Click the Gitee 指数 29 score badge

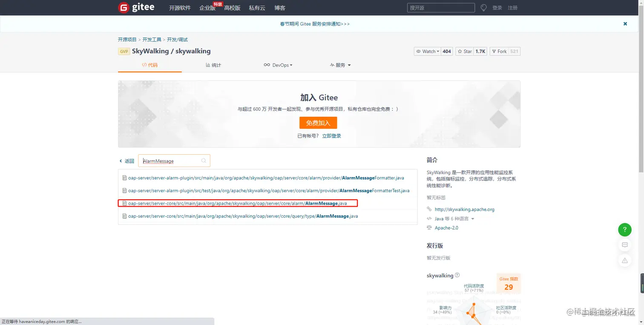click(x=509, y=283)
